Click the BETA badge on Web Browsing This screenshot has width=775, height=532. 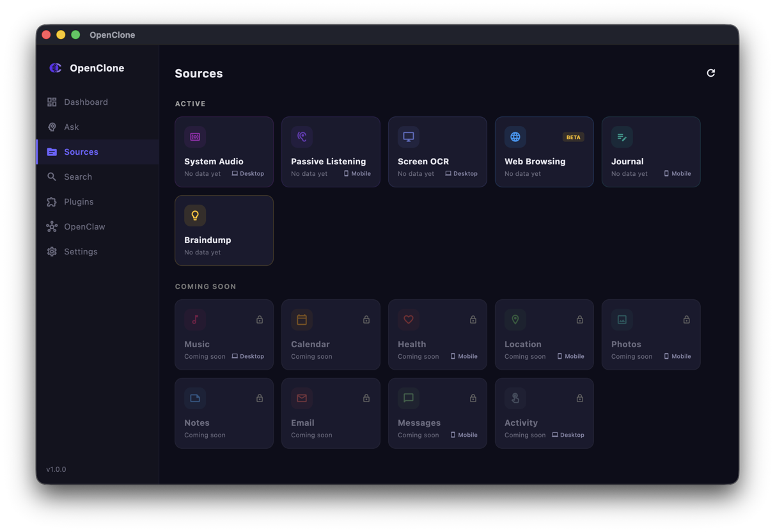point(573,137)
